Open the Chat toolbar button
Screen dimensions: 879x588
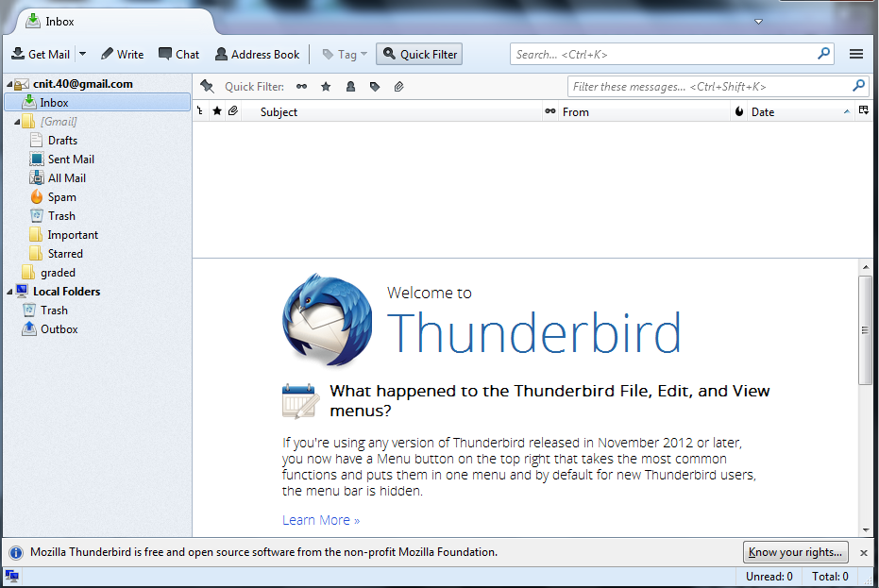178,55
